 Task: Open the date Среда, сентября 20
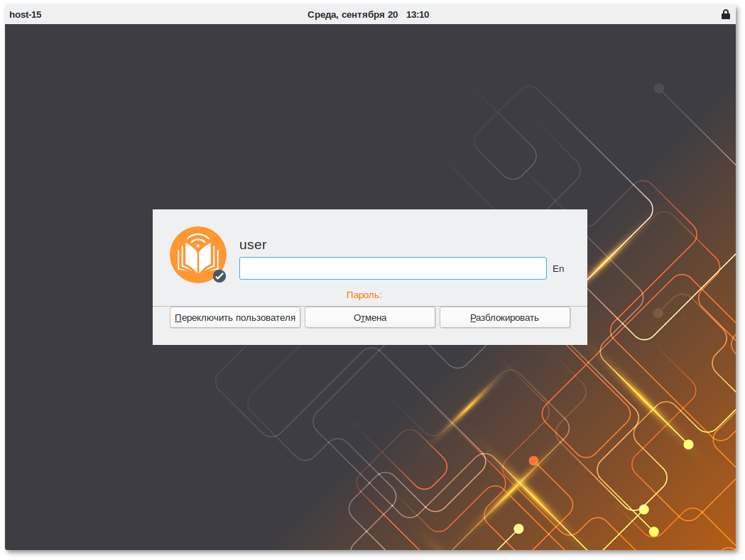[x=352, y=14]
